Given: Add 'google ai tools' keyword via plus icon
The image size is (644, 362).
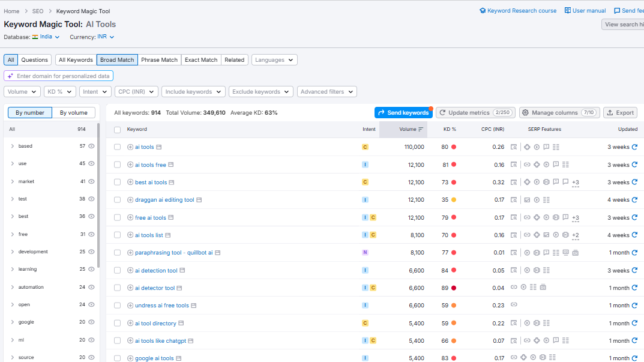Looking at the screenshot, I should click(130, 358).
